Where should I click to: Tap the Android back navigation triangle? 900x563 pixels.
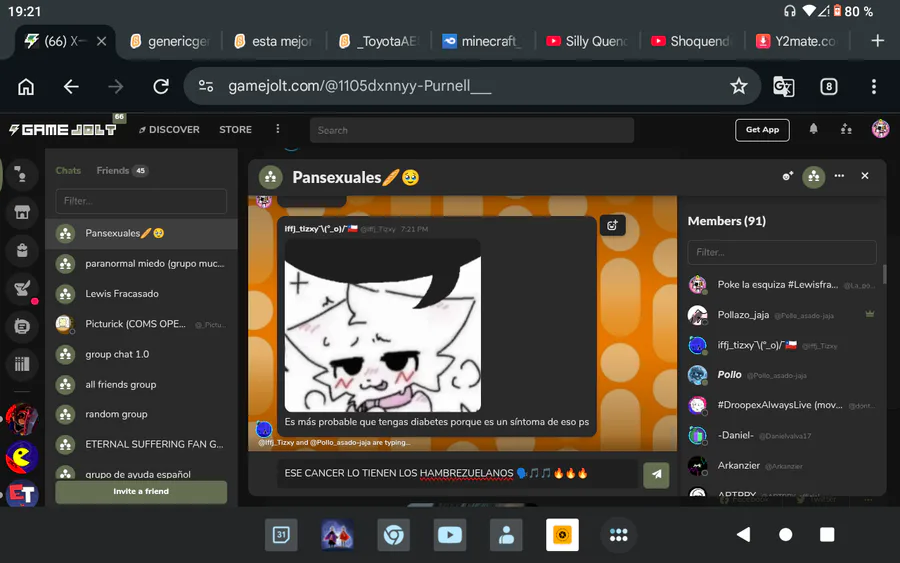point(743,535)
